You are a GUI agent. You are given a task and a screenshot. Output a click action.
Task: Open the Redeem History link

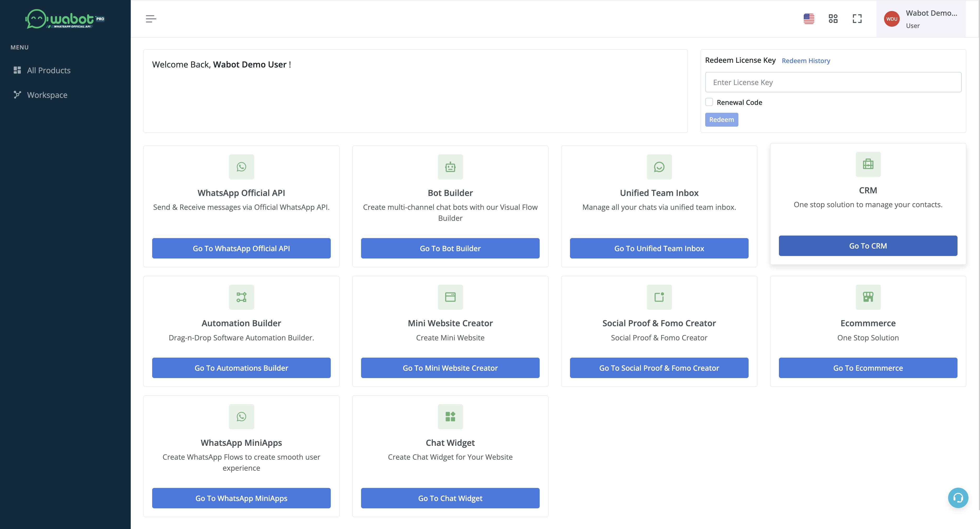click(806, 60)
